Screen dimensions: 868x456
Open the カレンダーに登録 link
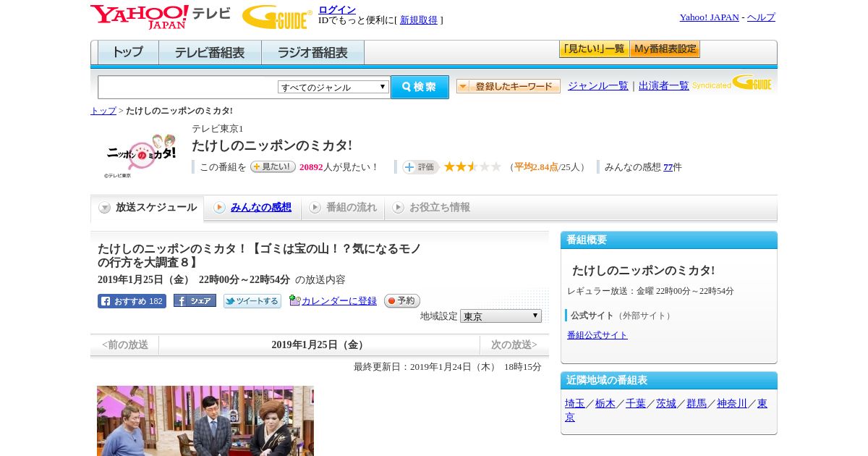[339, 301]
